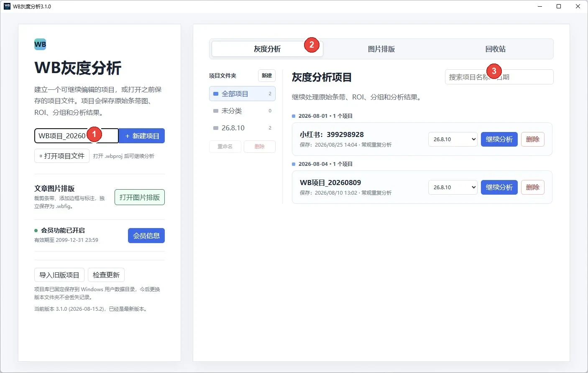Create a new folder with 新建
The height and width of the screenshot is (373, 588).
point(267,76)
